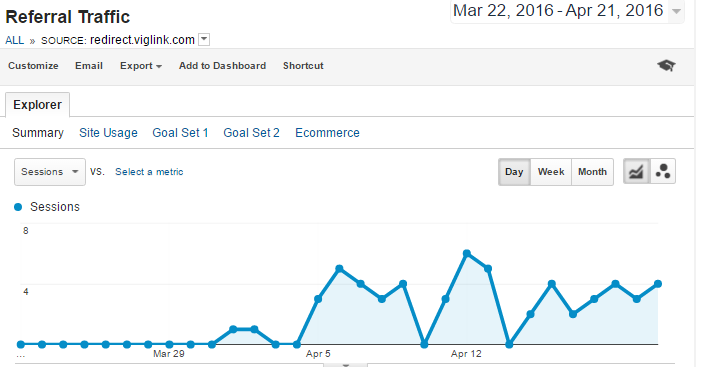
Task: Select the Day granularity toggle
Action: coord(514,172)
